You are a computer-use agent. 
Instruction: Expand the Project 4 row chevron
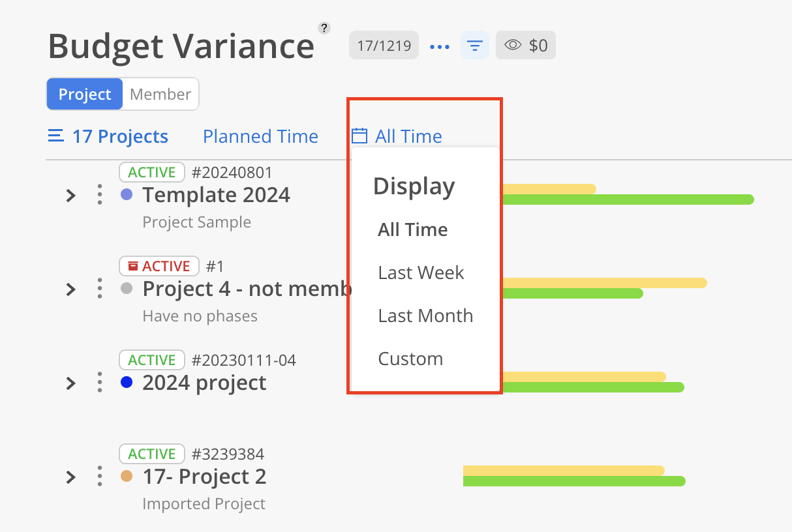70,289
